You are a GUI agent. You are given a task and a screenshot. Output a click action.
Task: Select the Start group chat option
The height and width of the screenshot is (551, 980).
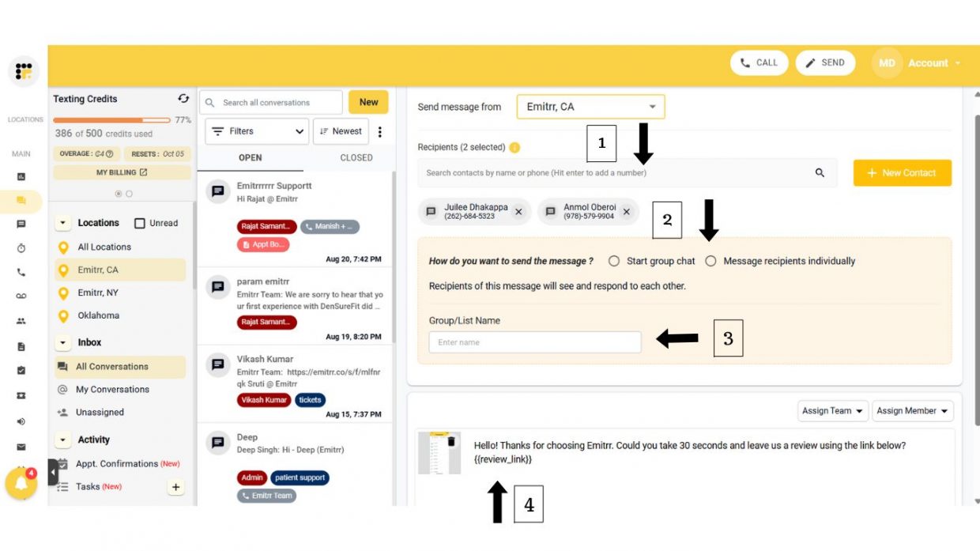613,261
